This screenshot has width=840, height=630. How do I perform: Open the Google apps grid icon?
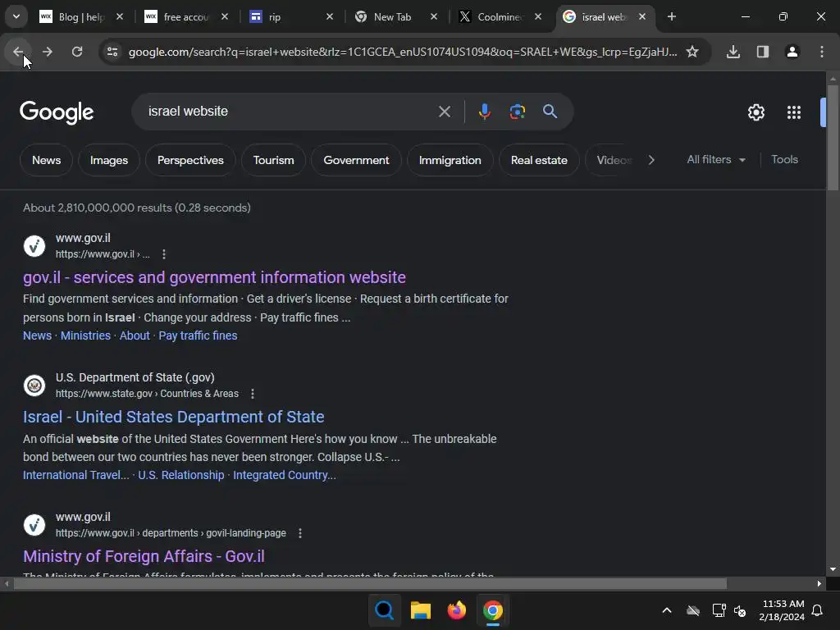(793, 112)
